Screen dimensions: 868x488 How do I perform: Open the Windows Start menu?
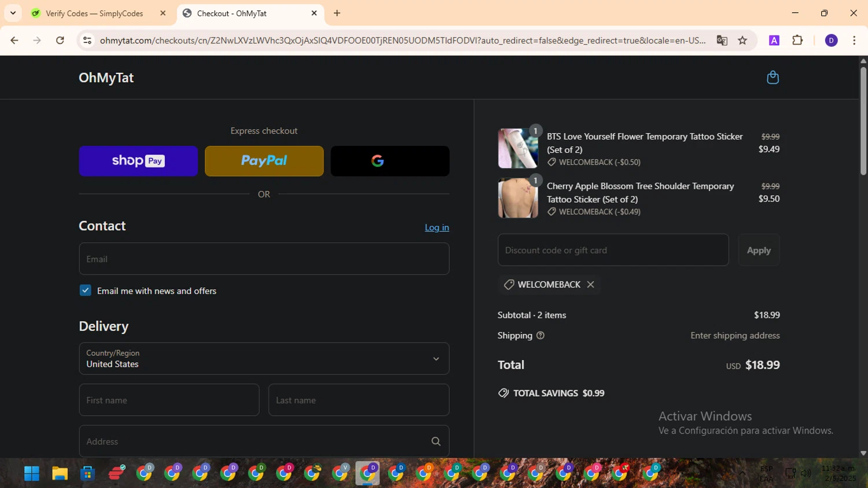(x=32, y=474)
